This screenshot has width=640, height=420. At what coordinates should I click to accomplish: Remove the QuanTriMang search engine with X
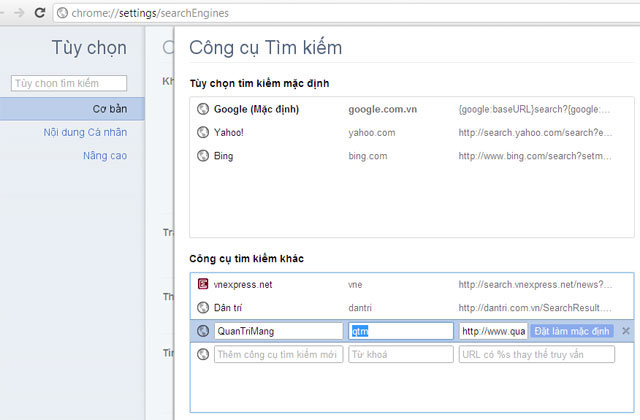pos(626,331)
